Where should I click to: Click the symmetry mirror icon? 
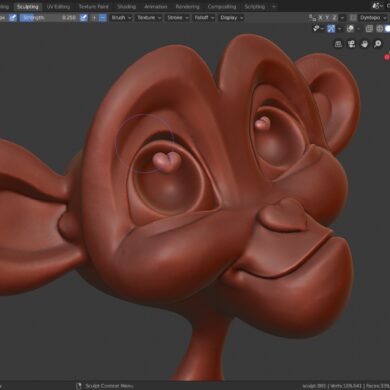pyautogui.click(x=312, y=18)
